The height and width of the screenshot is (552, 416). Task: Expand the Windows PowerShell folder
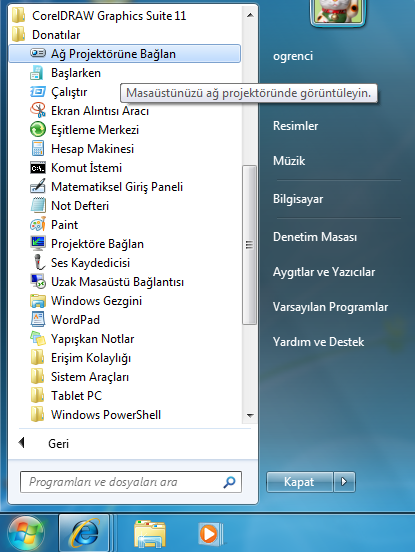[x=96, y=415]
